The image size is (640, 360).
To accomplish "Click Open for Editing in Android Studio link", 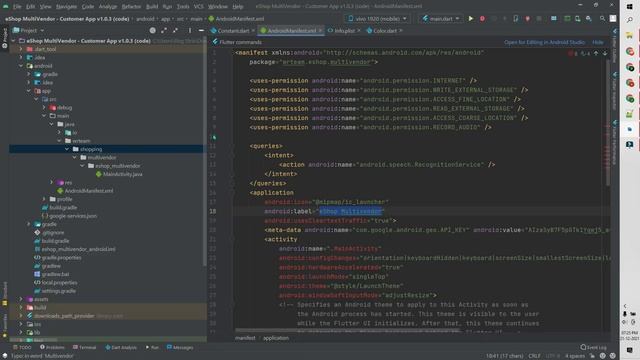I will (x=544, y=42).
